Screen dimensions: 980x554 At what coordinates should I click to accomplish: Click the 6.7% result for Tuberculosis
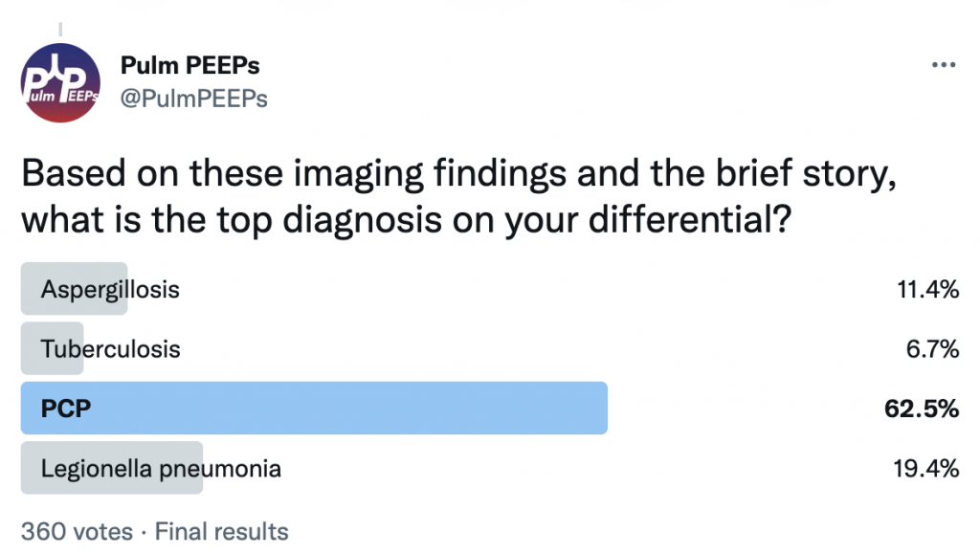tap(932, 349)
